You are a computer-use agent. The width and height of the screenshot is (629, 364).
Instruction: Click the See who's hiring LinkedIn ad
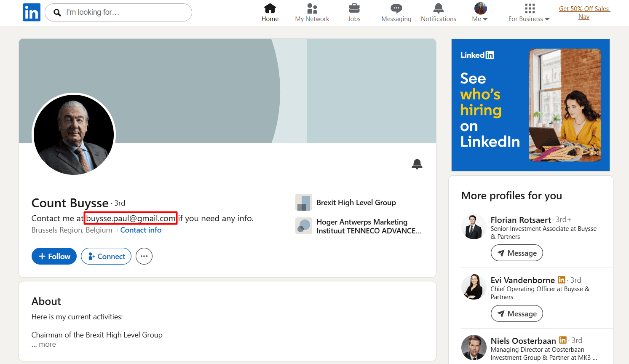pyautogui.click(x=530, y=105)
